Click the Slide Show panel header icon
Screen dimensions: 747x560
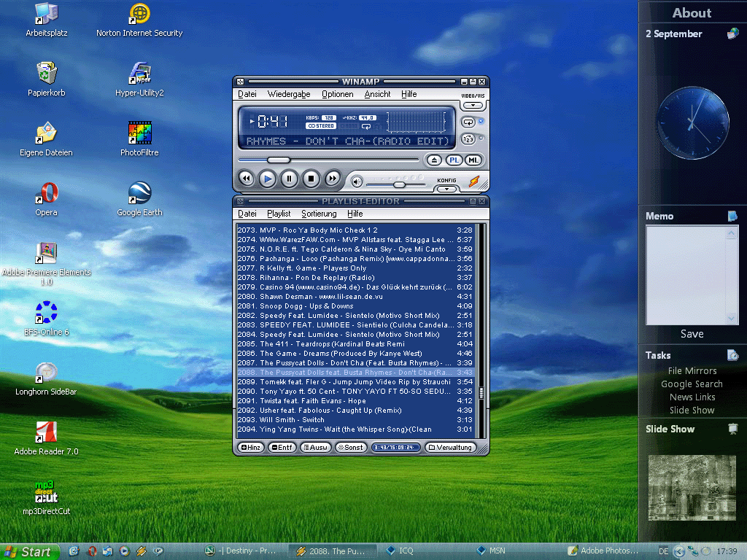(x=732, y=429)
